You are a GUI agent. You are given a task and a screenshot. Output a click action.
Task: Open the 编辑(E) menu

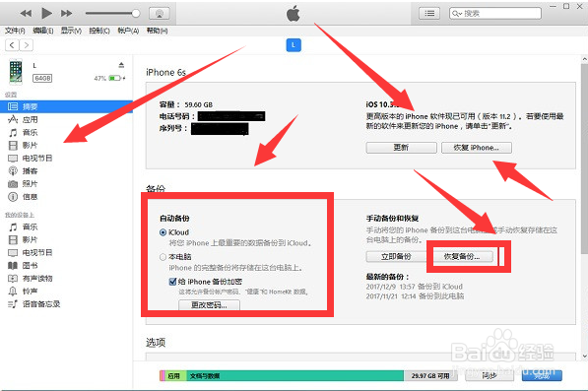pos(42,31)
